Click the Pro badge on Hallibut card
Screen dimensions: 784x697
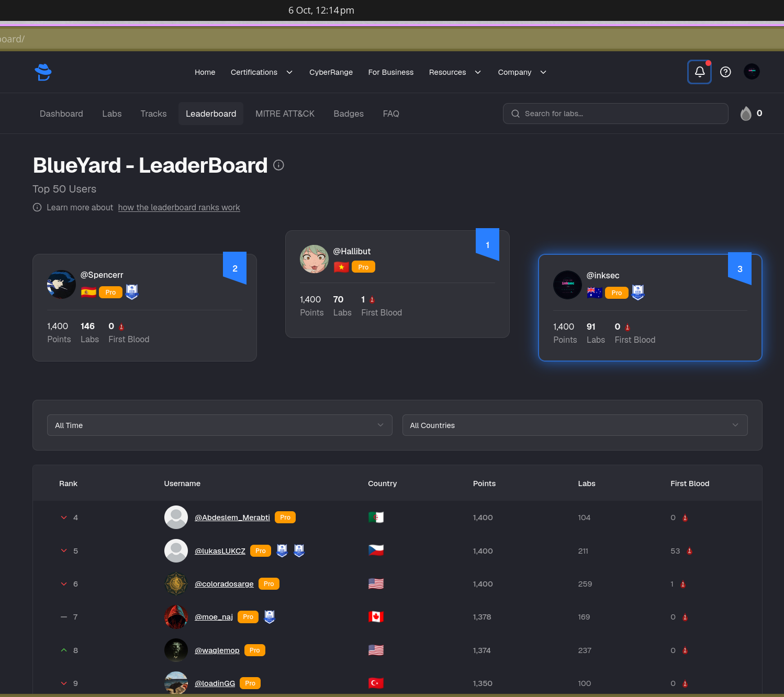[363, 267]
